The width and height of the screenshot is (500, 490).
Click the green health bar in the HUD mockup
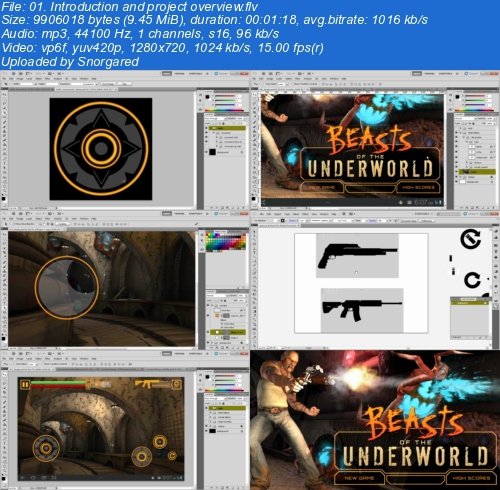point(58,383)
